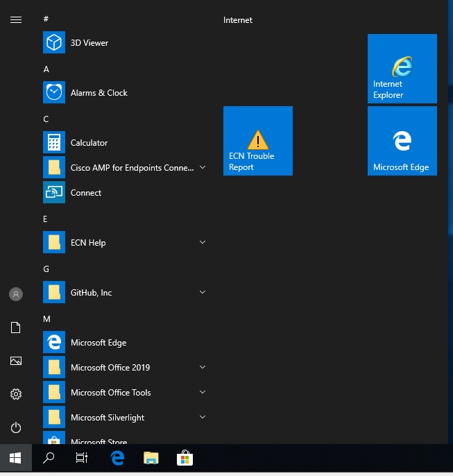Click the '3D Viewer' label
Image resolution: width=453 pixels, height=476 pixels.
click(x=89, y=43)
